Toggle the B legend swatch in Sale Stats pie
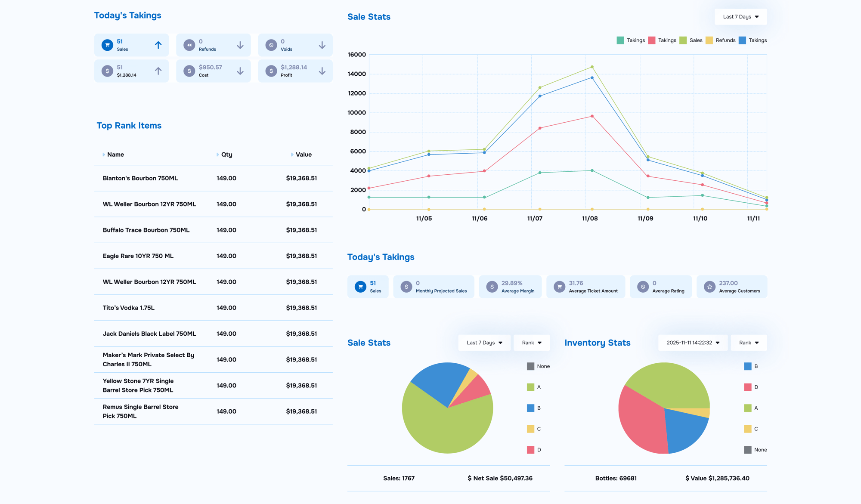Image resolution: width=861 pixels, height=504 pixels. (530, 408)
